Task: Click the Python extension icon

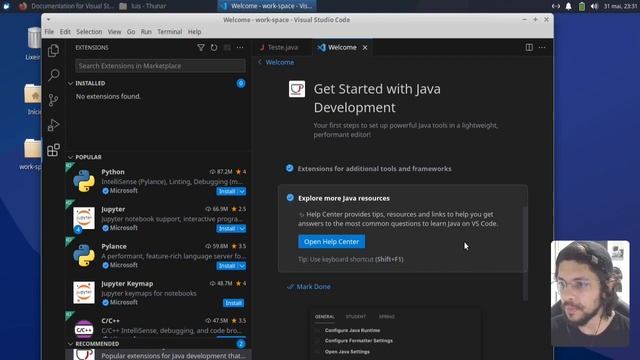Action: coord(84,181)
